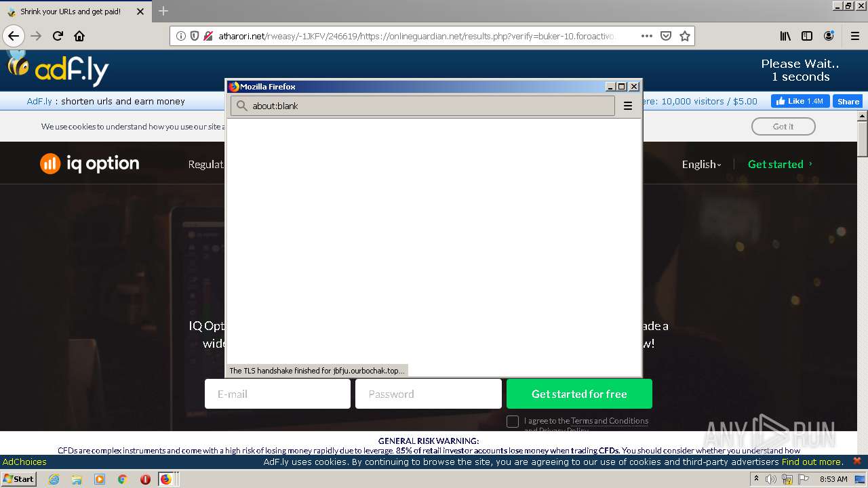Image resolution: width=868 pixels, height=488 pixels.
Task: Click the iq option logo
Action: click(x=90, y=163)
